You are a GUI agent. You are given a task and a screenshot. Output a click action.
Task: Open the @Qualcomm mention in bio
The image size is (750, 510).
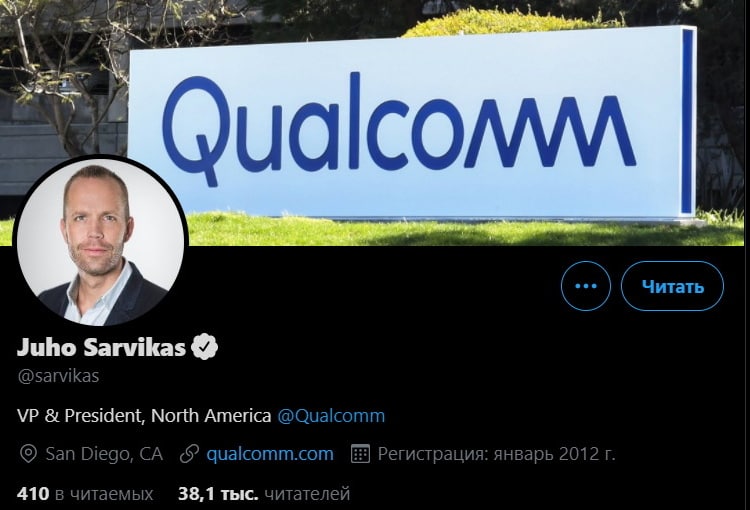pos(331,415)
